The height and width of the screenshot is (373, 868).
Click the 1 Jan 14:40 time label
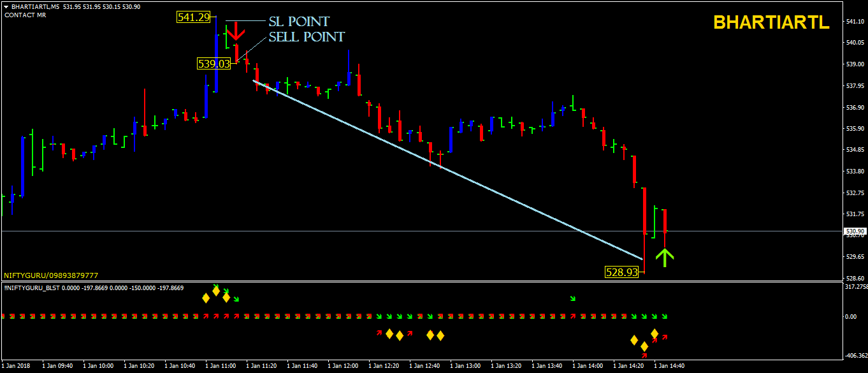[x=669, y=366]
